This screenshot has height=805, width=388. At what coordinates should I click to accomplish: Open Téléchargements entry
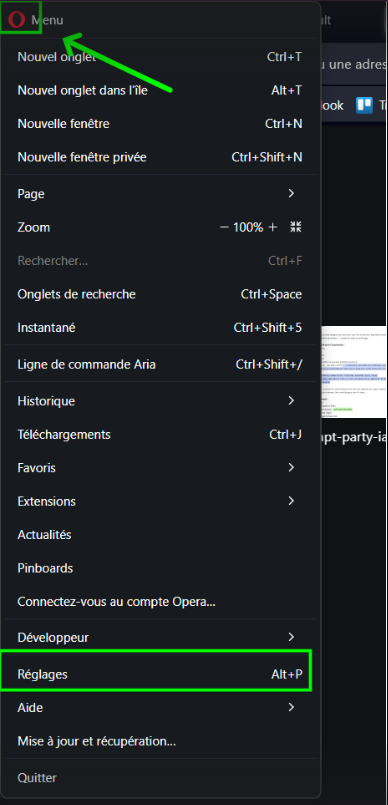[x=161, y=435]
